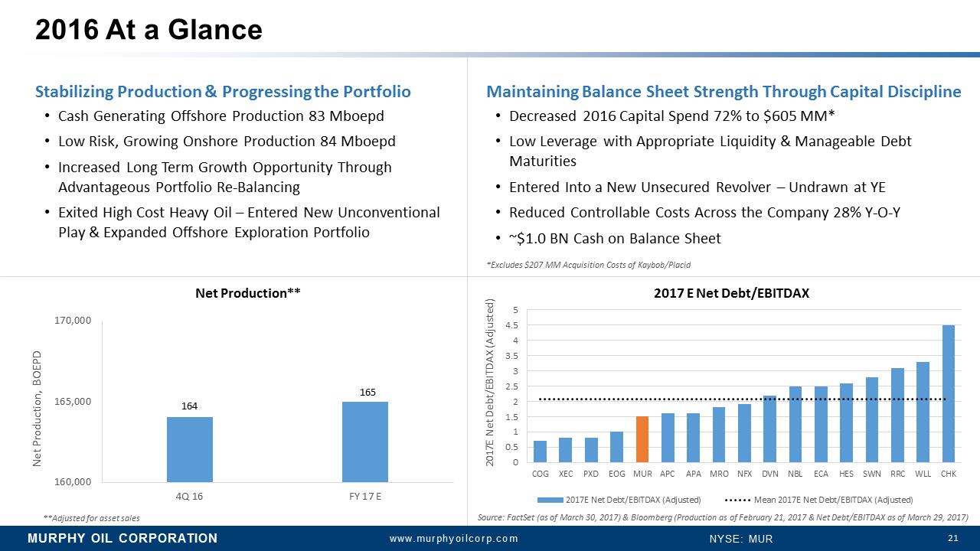Click the DVN bar in debt chart
Image resolution: width=980 pixels, height=551 pixels.
(770, 429)
